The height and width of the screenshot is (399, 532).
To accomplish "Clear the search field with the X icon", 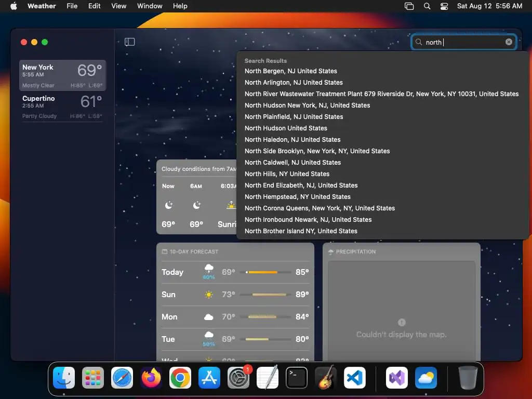I will pos(509,42).
